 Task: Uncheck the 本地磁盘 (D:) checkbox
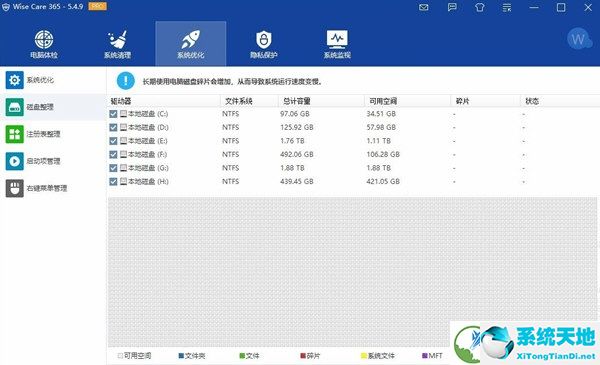click(x=113, y=127)
